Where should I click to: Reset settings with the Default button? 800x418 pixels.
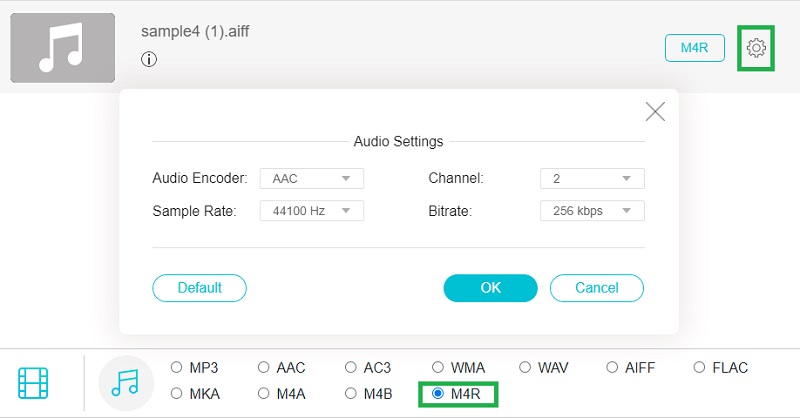(x=199, y=288)
